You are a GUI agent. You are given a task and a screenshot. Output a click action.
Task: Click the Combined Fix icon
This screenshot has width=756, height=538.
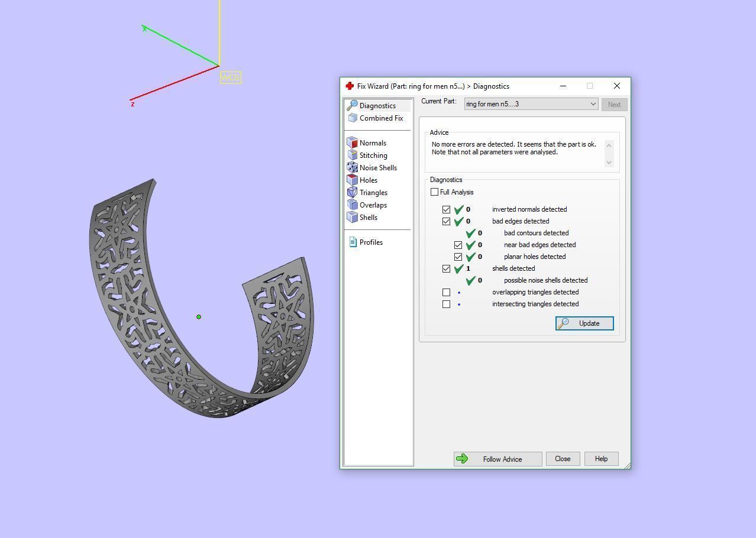tap(353, 118)
